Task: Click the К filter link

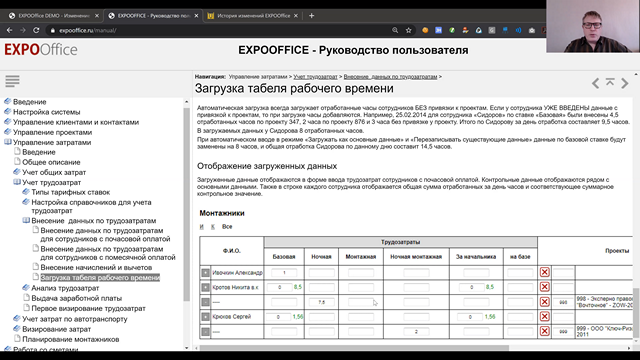Action: [x=213, y=227]
